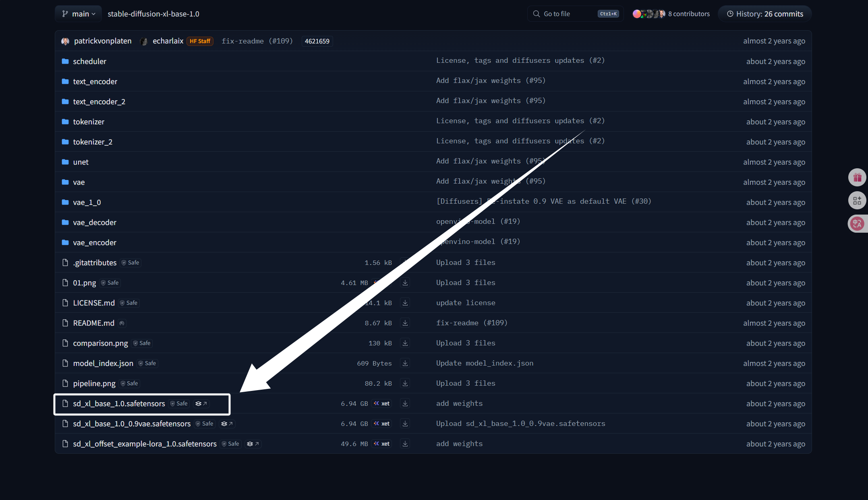
Task: Click the xet badge for sd_xl_base_1.0.safetensors
Action: coord(381,403)
